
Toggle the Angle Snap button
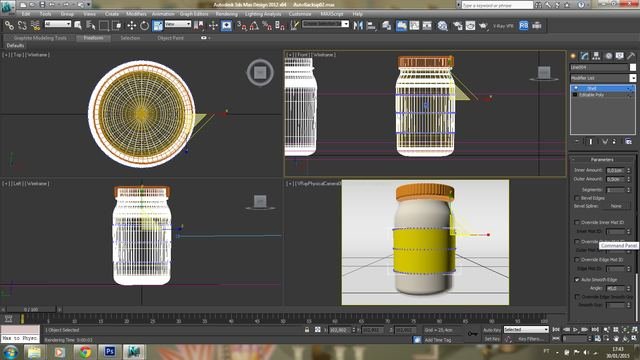[254, 26]
